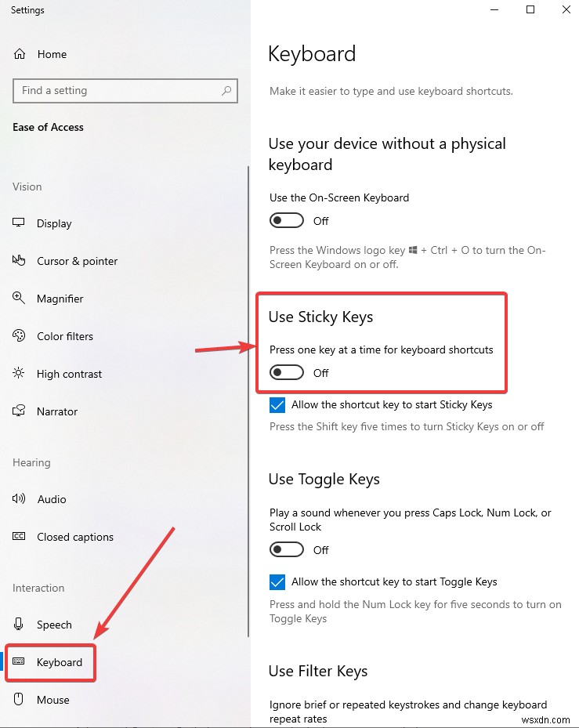Viewport: 579px width, 728px height.
Task: Open High contrast settings
Action: coord(69,374)
